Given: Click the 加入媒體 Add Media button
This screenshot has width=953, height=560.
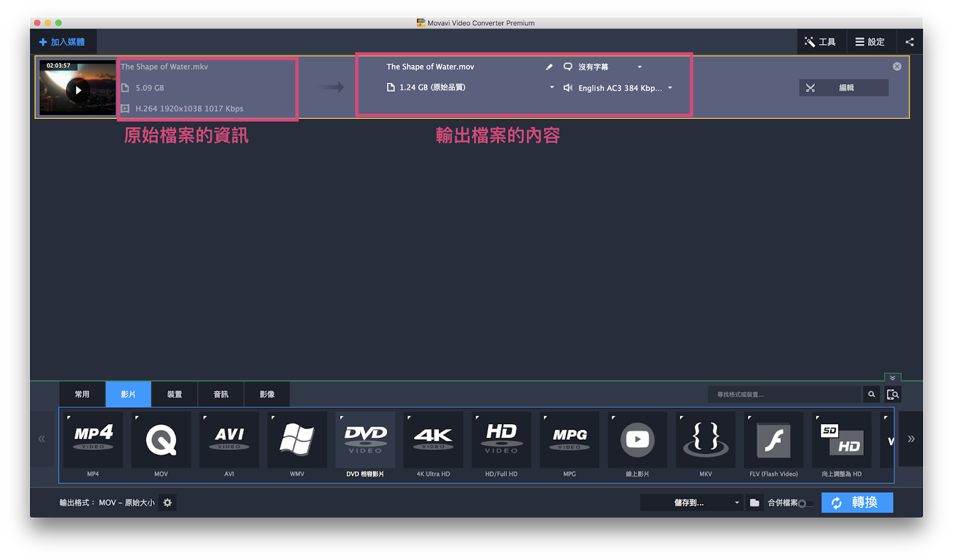Looking at the screenshot, I should (63, 42).
